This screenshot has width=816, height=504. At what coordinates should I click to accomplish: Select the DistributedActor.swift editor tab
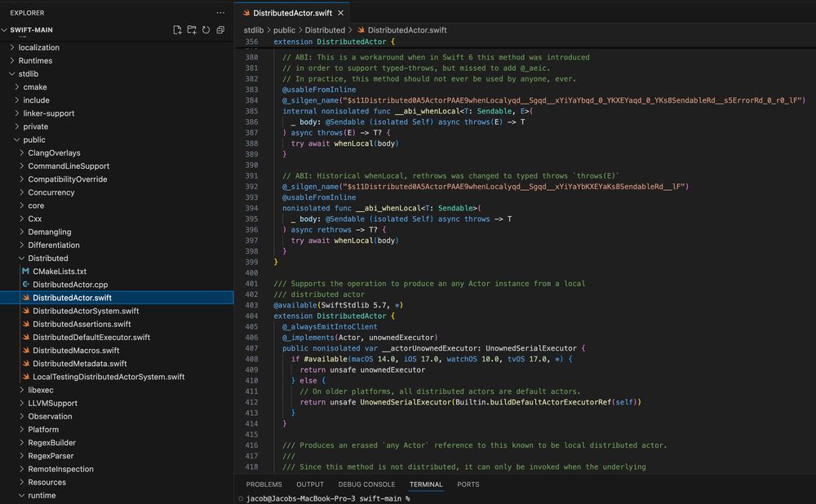click(292, 12)
